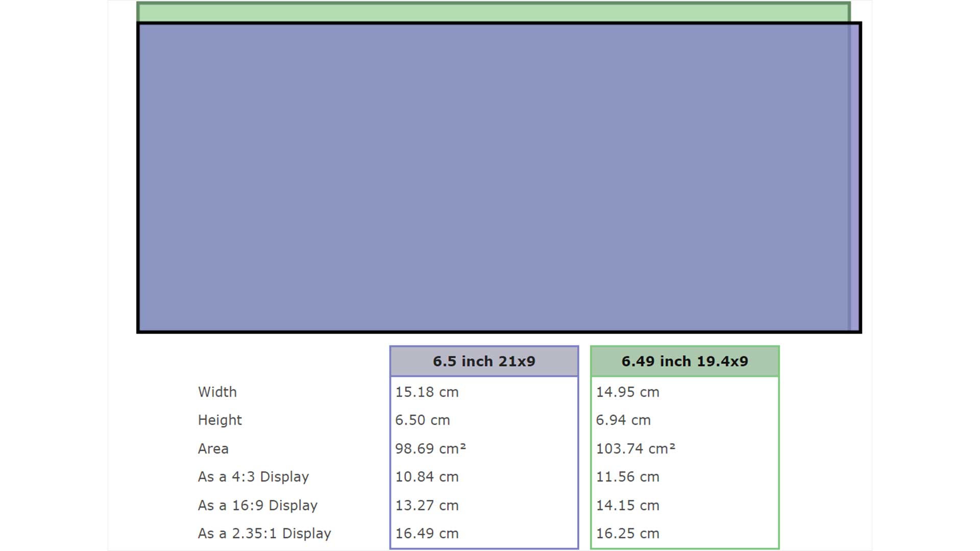Click the Height row label
This screenshot has height=551, width=980.
220,420
